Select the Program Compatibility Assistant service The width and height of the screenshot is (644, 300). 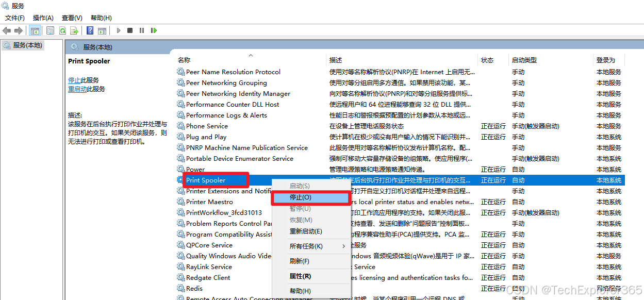tap(229, 234)
